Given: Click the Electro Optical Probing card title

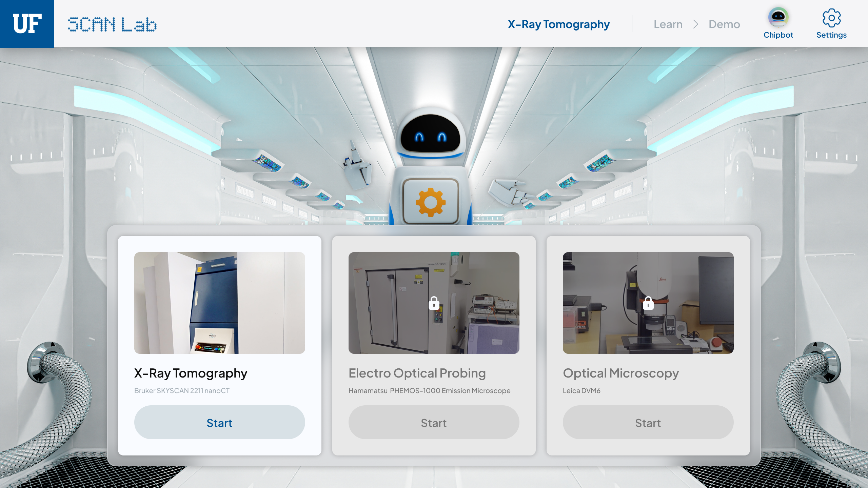Looking at the screenshot, I should 417,373.
